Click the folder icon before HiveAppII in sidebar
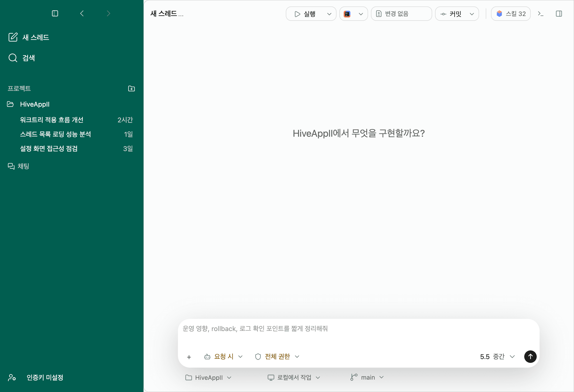This screenshot has height=392, width=574. [x=10, y=104]
